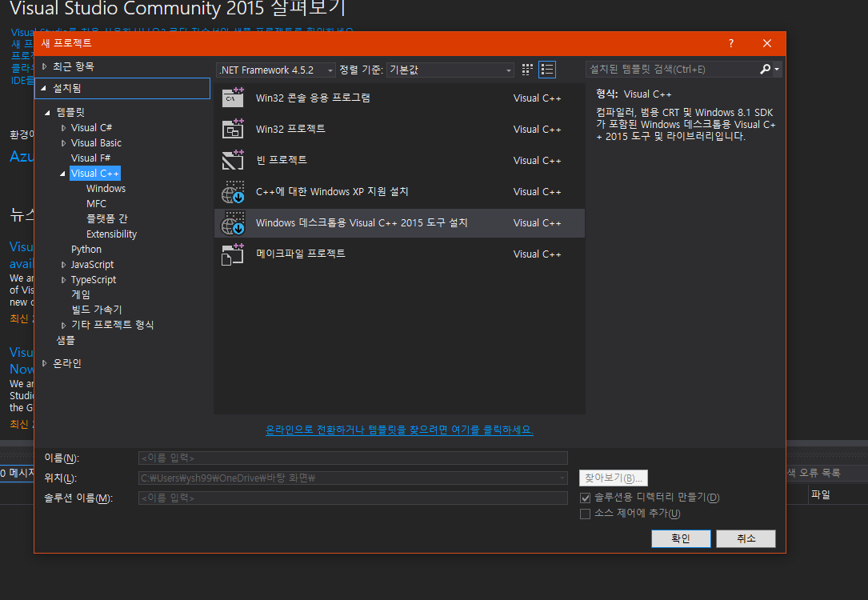Close the 새 프로젝트 dialog
Viewport: 868px width, 600px height.
click(x=766, y=43)
